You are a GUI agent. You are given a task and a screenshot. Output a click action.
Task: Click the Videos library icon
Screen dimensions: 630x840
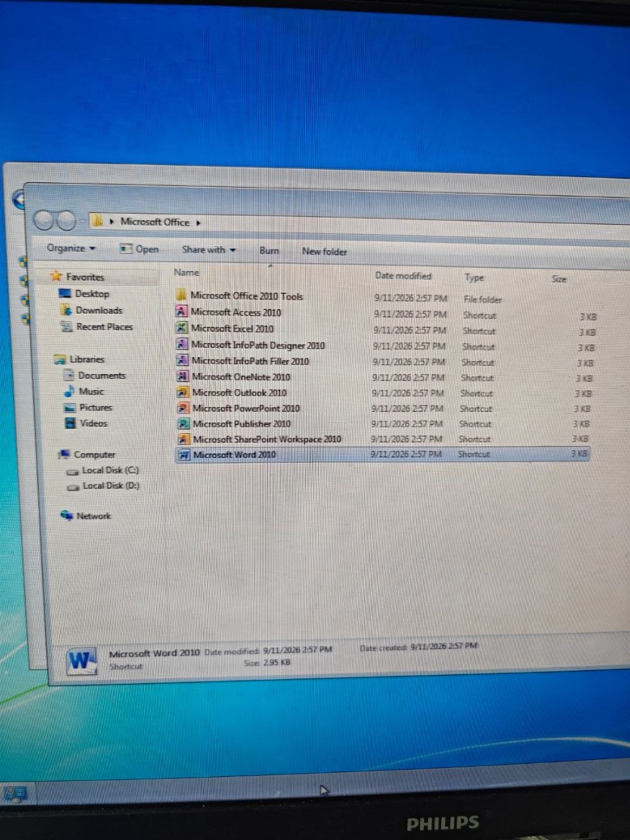(70, 423)
